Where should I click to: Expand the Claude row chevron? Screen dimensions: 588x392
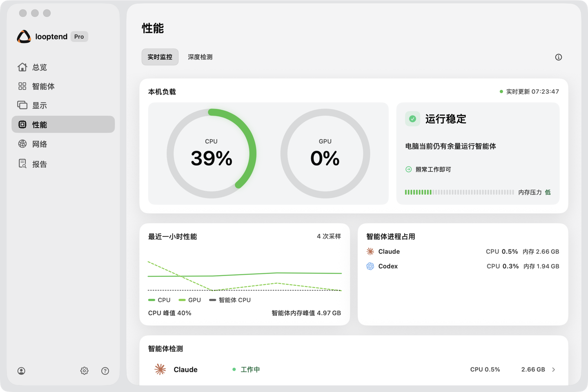pyautogui.click(x=554, y=370)
